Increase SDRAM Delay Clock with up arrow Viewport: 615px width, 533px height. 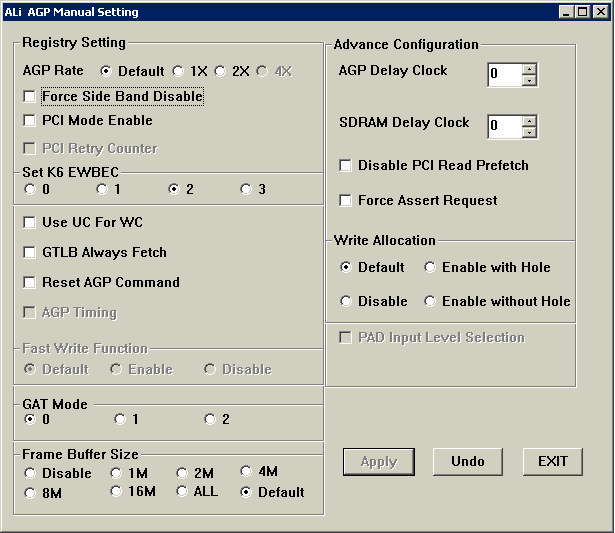(x=529, y=121)
